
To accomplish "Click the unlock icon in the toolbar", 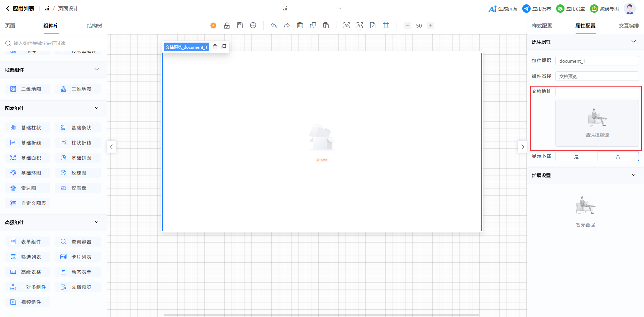I will (227, 25).
